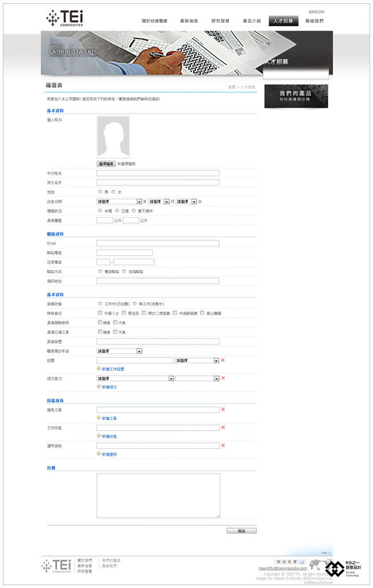Image resolution: width=373 pixels, height=588 pixels.
Task: Open 聯絡我們 navigation menu
Action: point(314,21)
